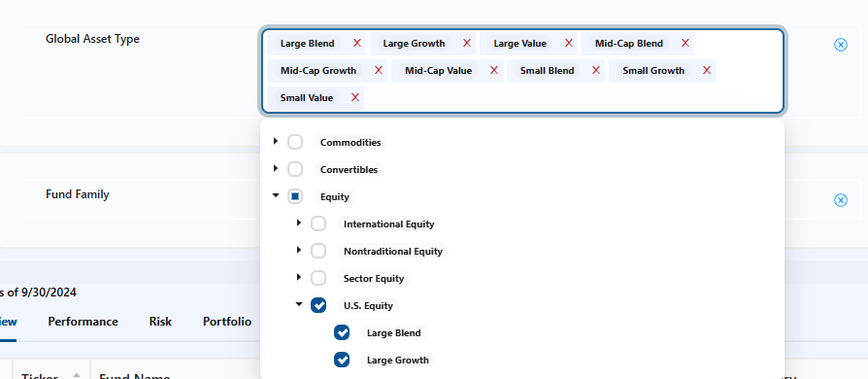
Task: Remove the Large Growth tag
Action: pyautogui.click(x=467, y=43)
